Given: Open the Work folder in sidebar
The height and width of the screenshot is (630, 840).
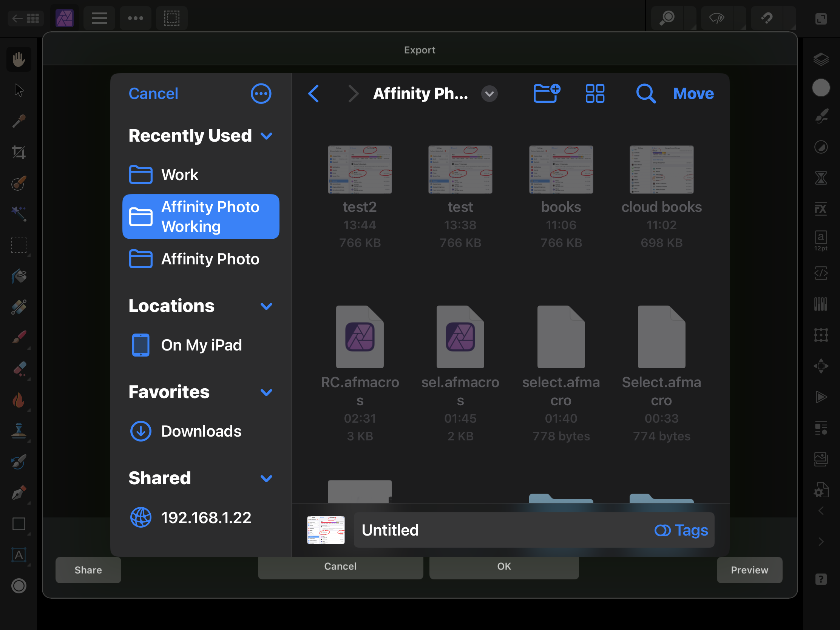Looking at the screenshot, I should [201, 174].
